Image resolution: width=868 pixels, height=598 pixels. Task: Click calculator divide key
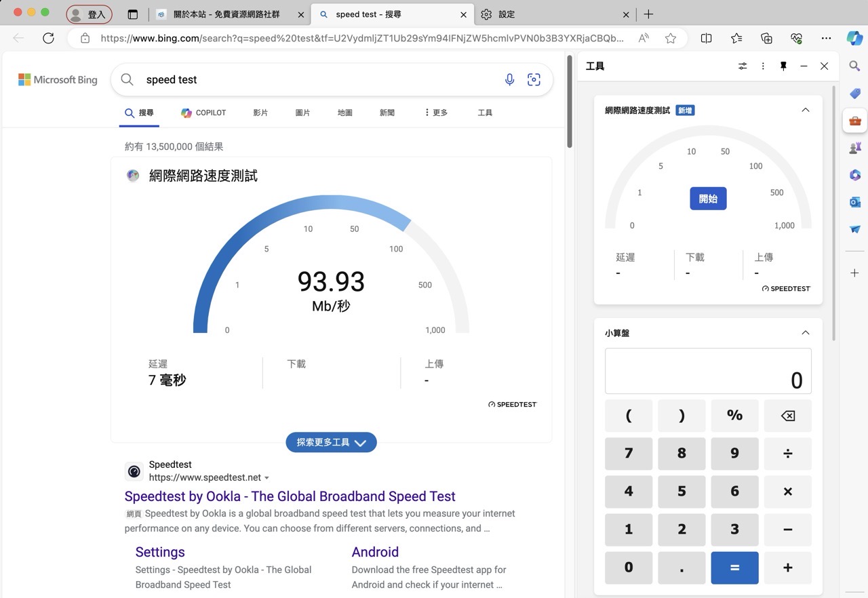click(x=788, y=454)
